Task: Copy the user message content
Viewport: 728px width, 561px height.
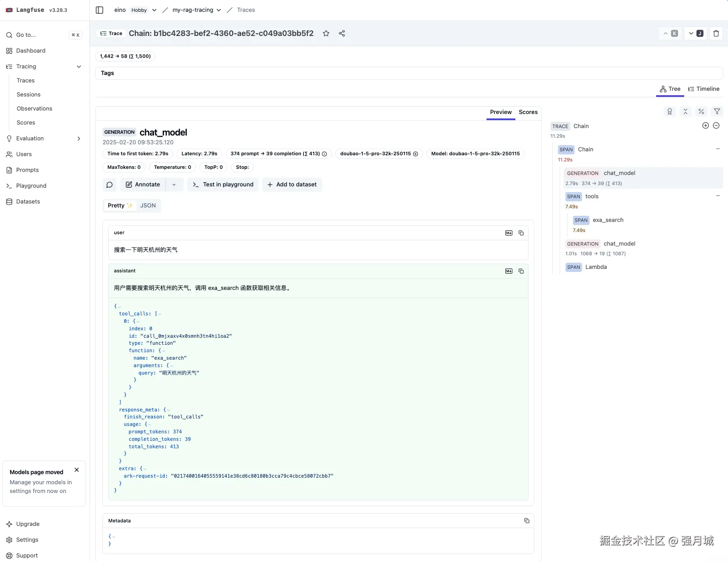Action: pos(521,233)
